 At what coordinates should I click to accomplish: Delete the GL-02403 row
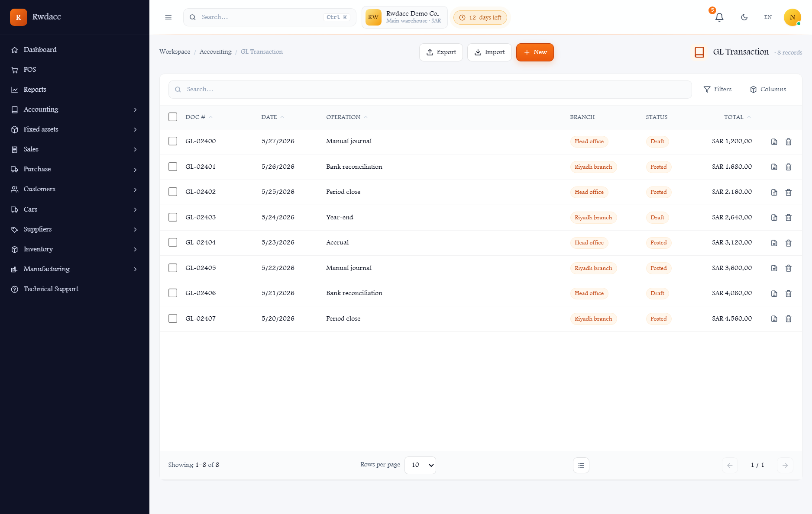789,218
